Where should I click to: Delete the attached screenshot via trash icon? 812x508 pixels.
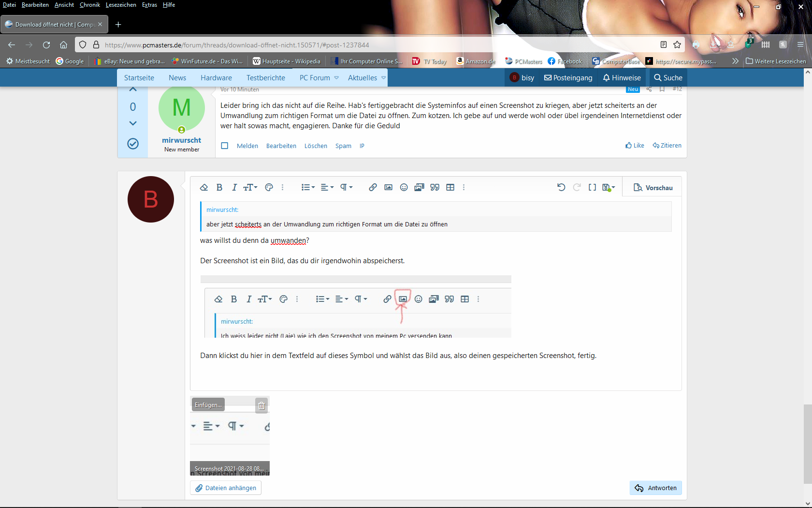pos(261,406)
